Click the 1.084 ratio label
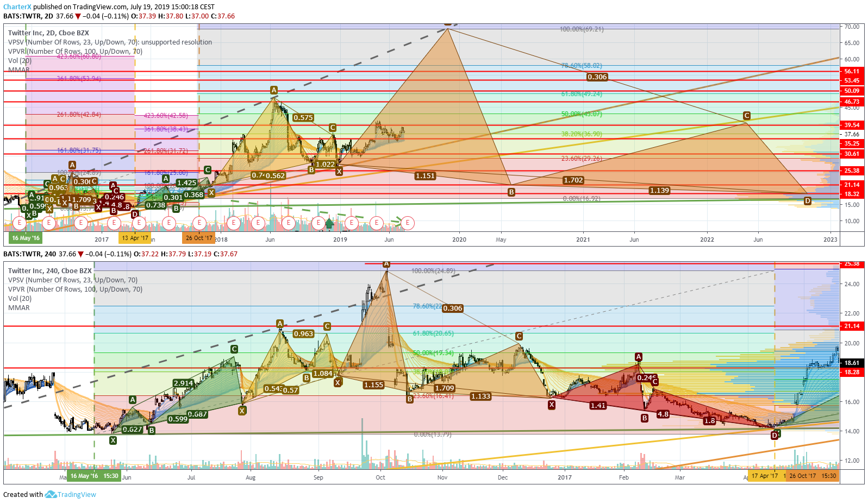Screen dimensions: 868x504 coord(323,373)
